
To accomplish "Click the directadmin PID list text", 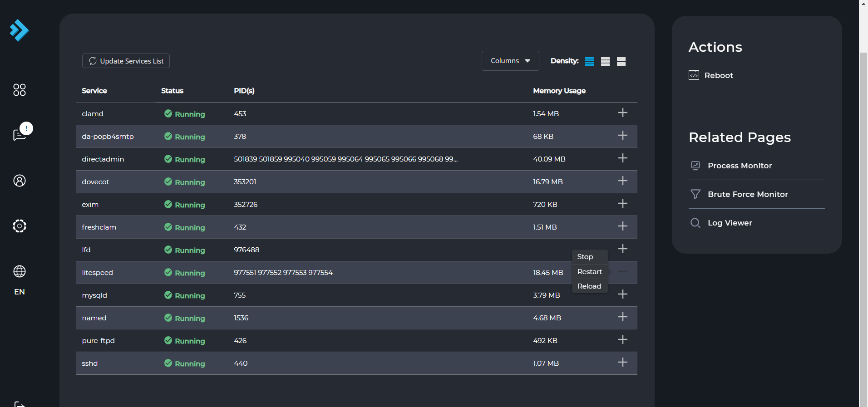I will pyautogui.click(x=345, y=159).
